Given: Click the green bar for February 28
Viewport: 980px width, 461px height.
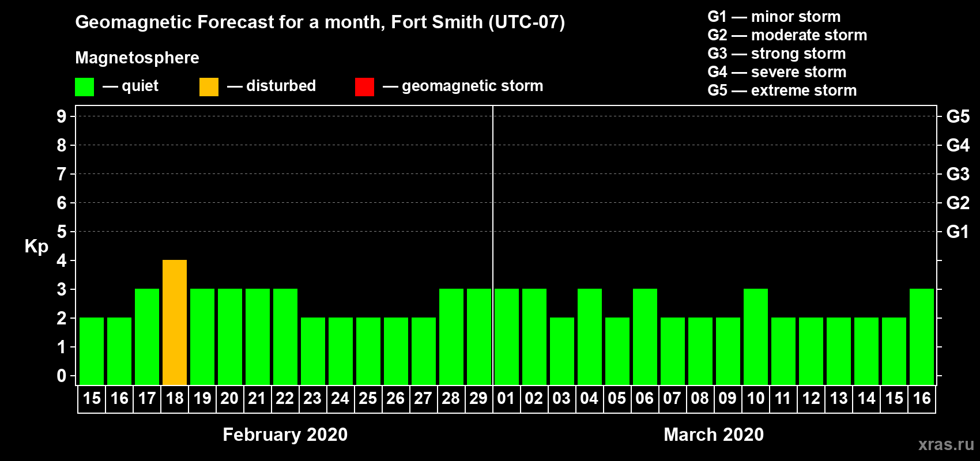Looking at the screenshot, I should click(451, 337).
